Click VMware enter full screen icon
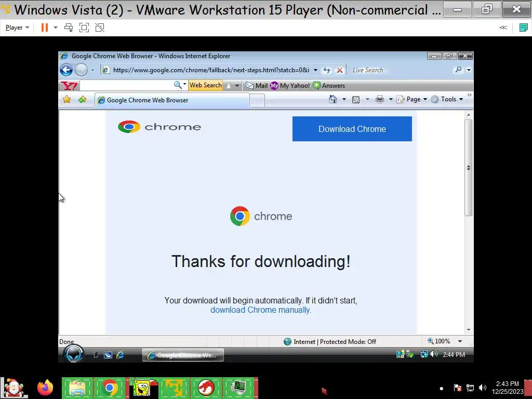The image size is (532, 399). 84,28
